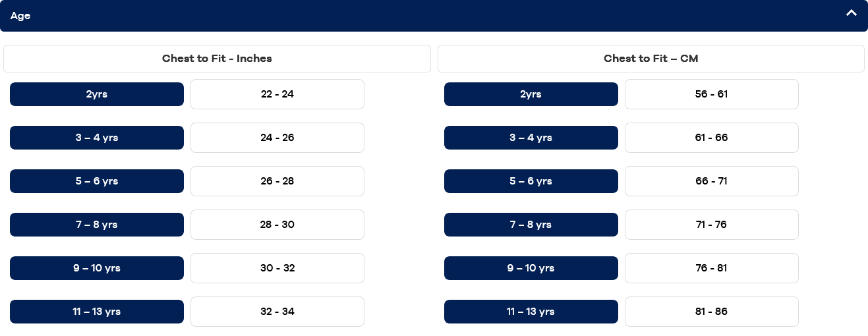868x336 pixels.
Task: Click the 5 – 6 yrs CM row label
Action: 531,181
